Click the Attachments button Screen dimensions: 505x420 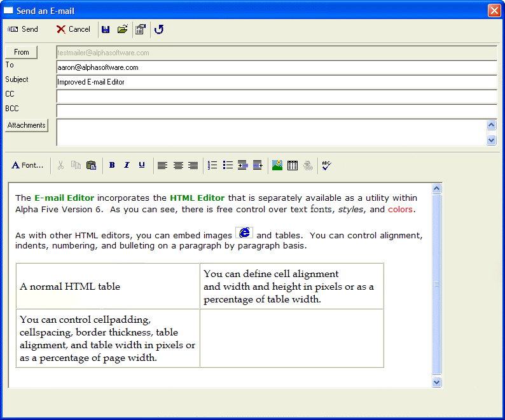tap(27, 125)
